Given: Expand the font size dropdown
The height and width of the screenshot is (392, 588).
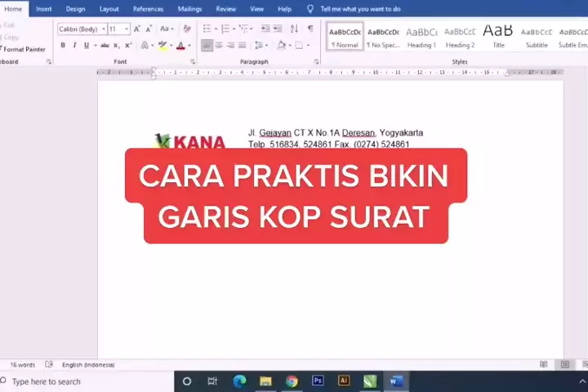Looking at the screenshot, I should [127, 29].
